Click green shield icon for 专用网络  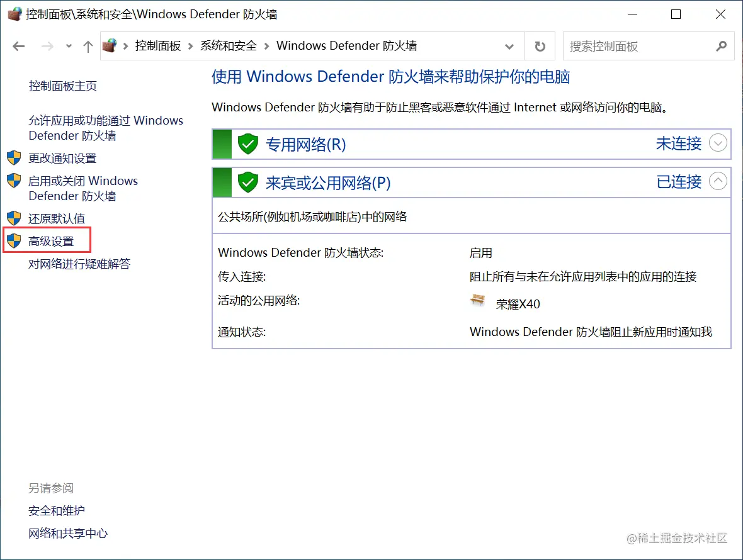tap(248, 144)
